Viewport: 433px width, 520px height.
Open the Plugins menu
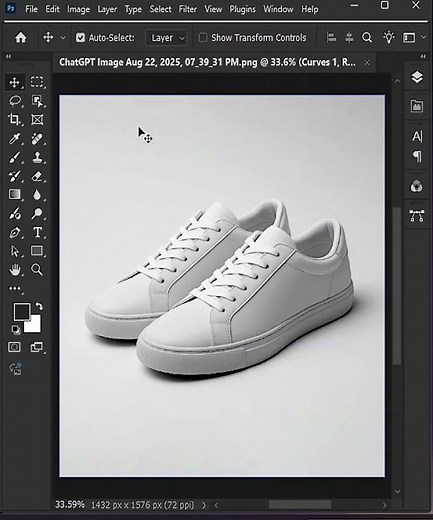242,9
